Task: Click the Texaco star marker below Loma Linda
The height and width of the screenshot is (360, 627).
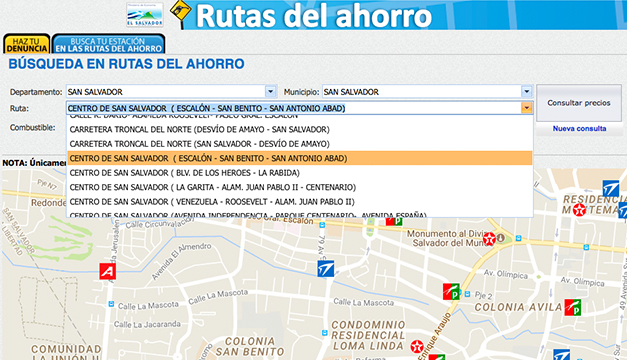Action: [417, 346]
